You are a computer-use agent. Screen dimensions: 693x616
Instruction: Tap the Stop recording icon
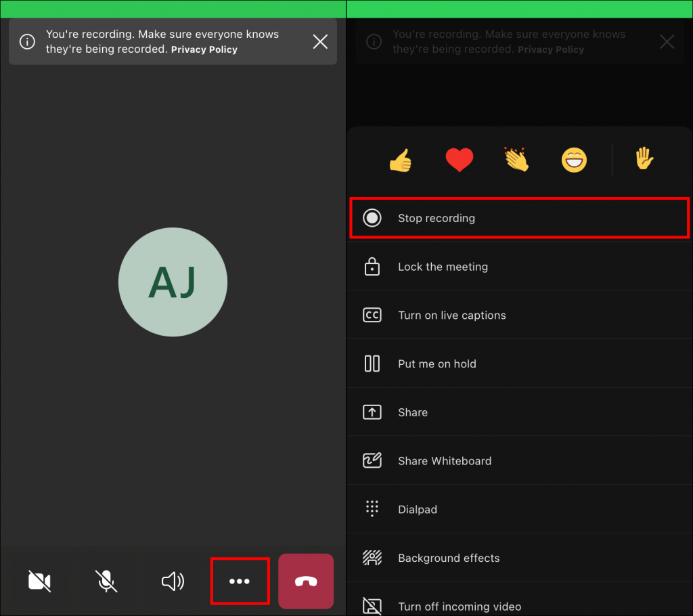pyautogui.click(x=372, y=218)
